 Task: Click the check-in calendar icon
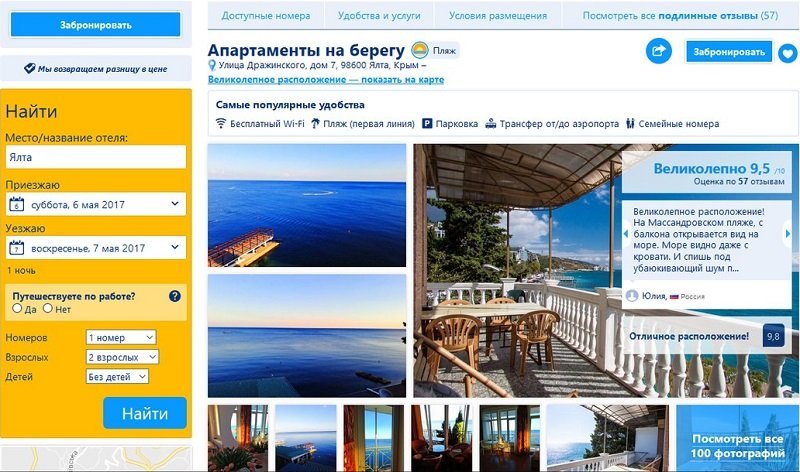tap(16, 204)
